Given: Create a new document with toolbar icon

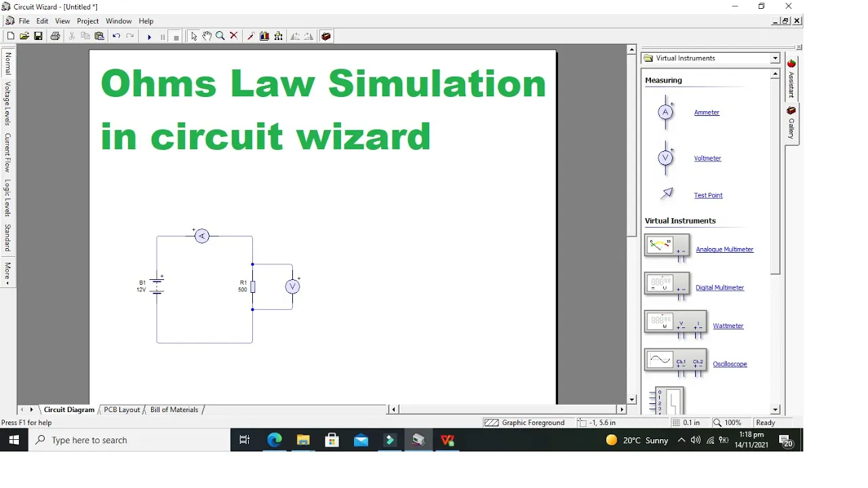Looking at the screenshot, I should pyautogui.click(x=10, y=37).
